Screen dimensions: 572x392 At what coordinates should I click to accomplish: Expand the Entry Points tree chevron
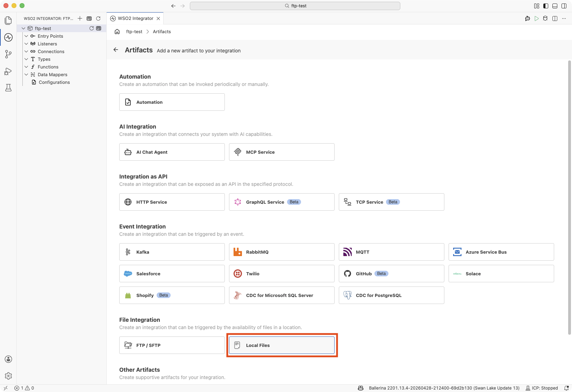26,36
